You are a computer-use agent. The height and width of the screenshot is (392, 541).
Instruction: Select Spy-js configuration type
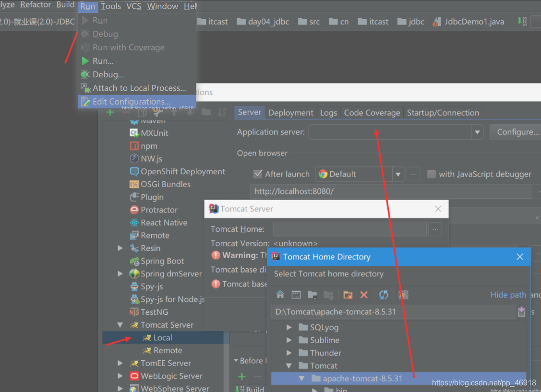[x=146, y=286]
